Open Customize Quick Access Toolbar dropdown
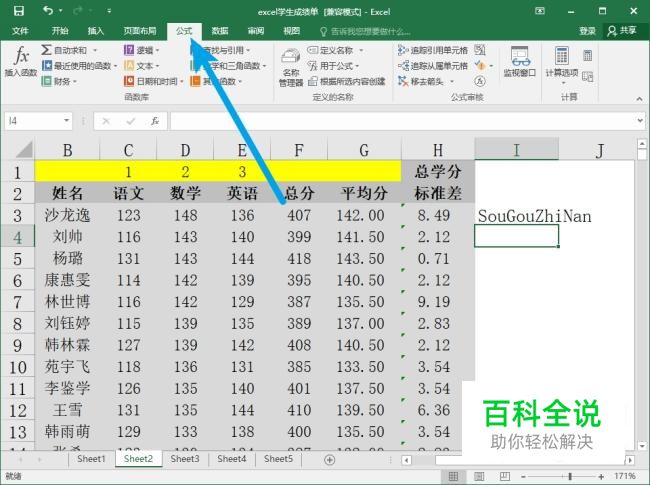Screen dimensions: 650x485 point(109,11)
